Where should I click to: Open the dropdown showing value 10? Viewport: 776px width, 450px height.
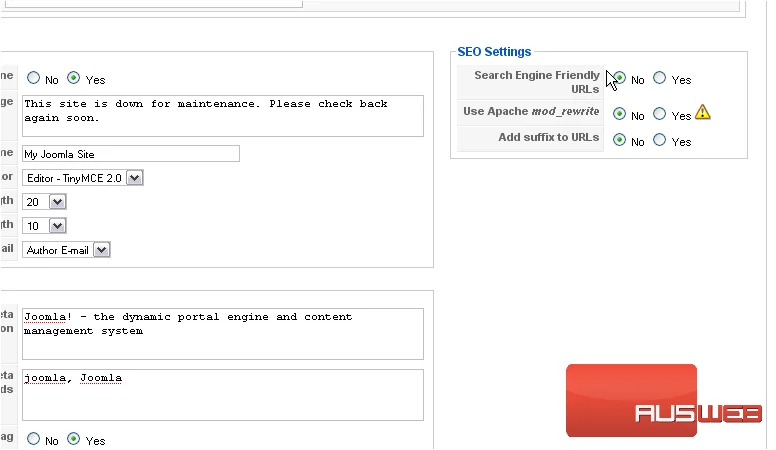tap(44, 226)
